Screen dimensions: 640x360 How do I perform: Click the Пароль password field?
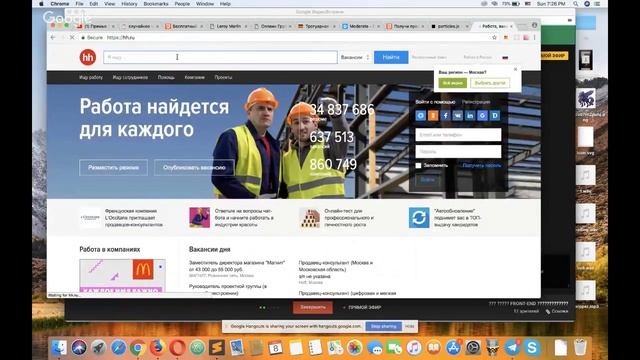click(458, 151)
